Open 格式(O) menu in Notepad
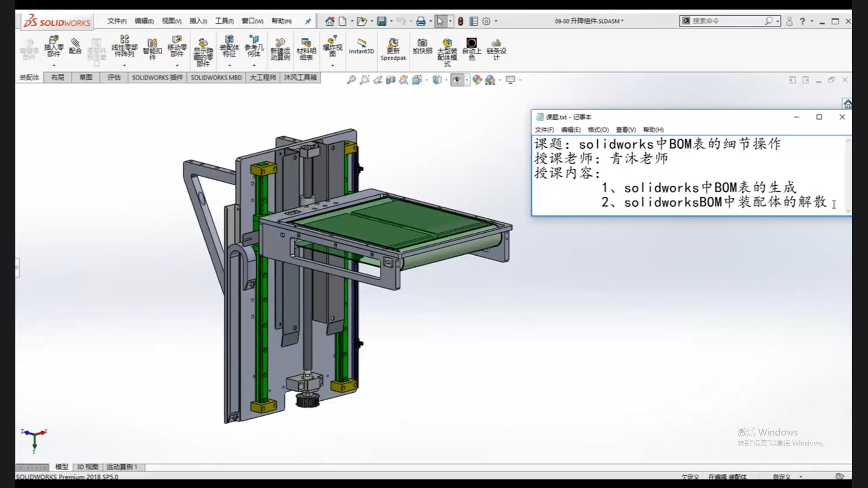The image size is (868, 488). pyautogui.click(x=598, y=130)
